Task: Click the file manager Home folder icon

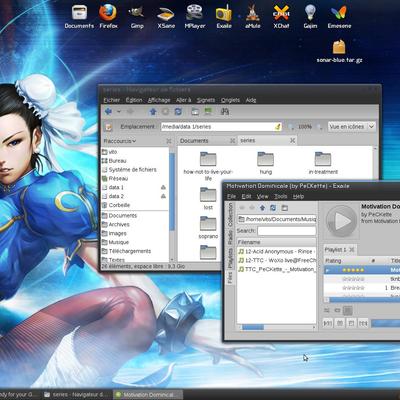Action: pyautogui.click(x=195, y=111)
